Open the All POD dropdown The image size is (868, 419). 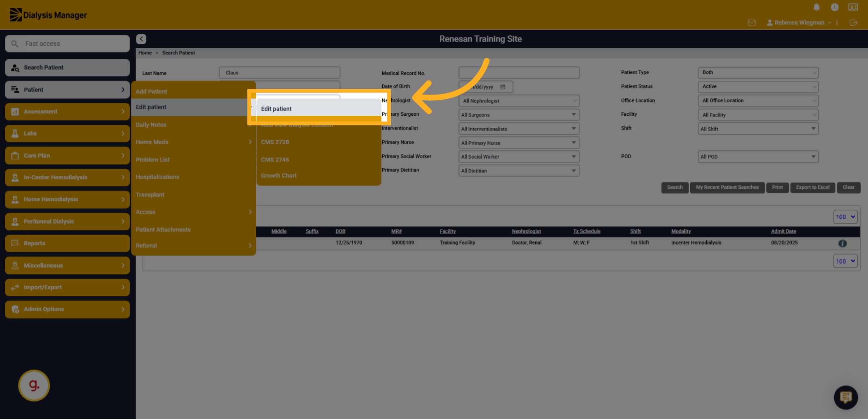point(758,157)
